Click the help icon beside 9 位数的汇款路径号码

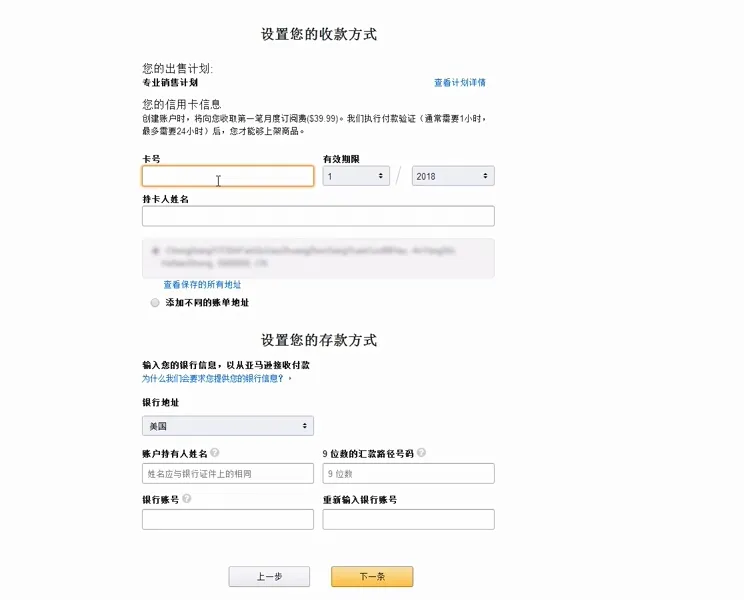click(x=421, y=452)
